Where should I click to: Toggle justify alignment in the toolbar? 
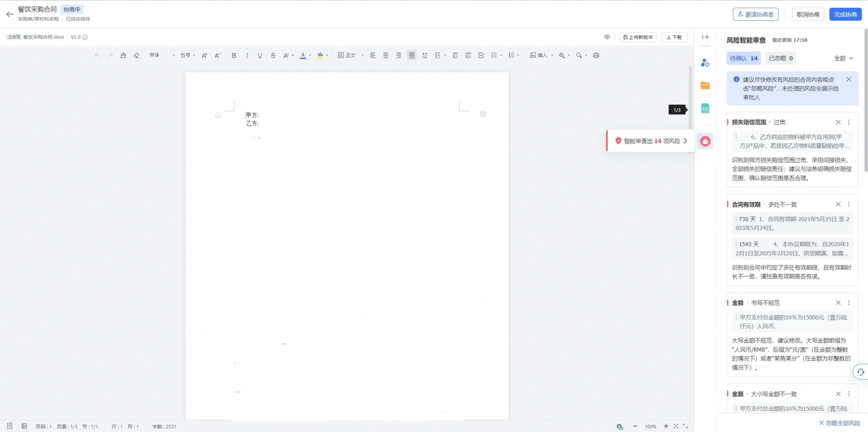(x=412, y=56)
